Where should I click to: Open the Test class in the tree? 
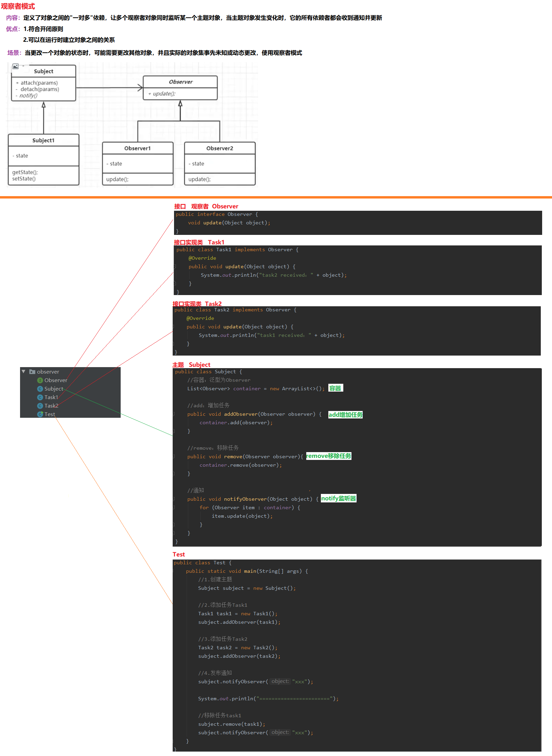[x=50, y=414]
